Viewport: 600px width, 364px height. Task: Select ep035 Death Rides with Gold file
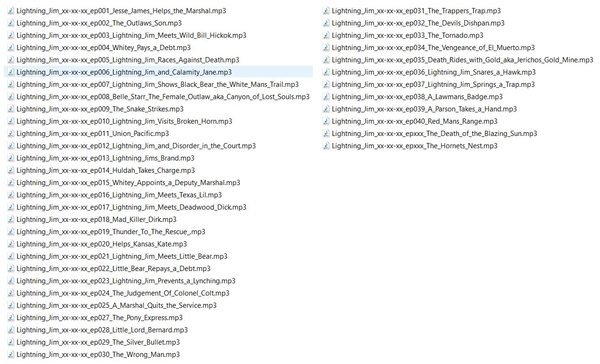pos(462,60)
